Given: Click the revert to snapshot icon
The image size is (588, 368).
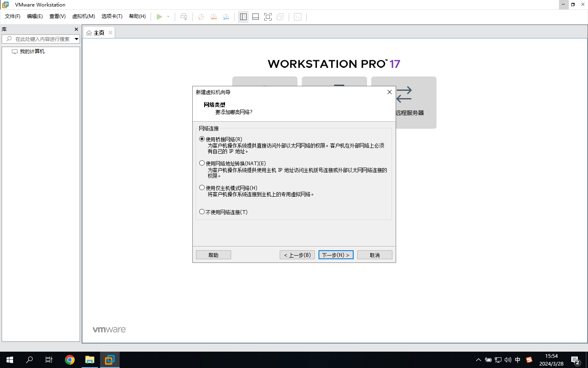Looking at the screenshot, I should (214, 17).
